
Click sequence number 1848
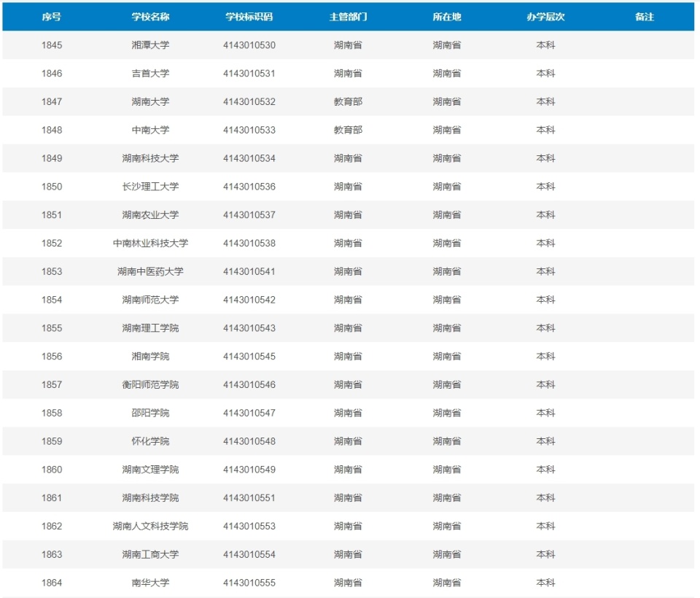(52, 130)
